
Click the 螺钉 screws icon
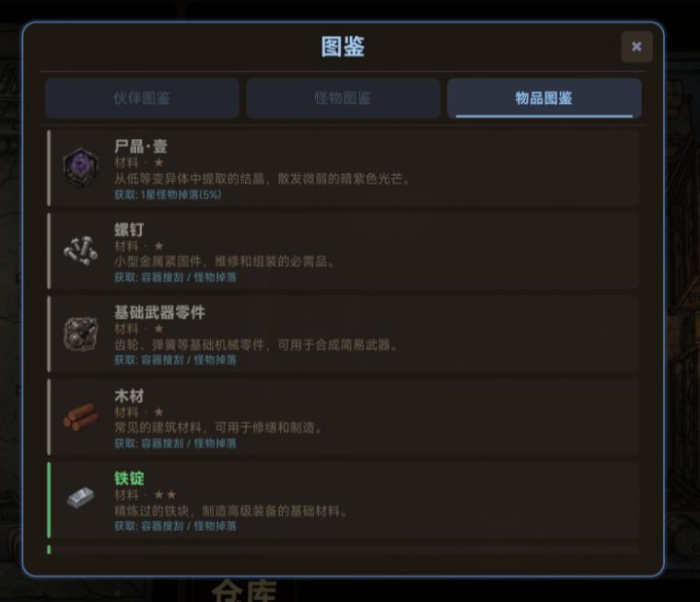81,251
